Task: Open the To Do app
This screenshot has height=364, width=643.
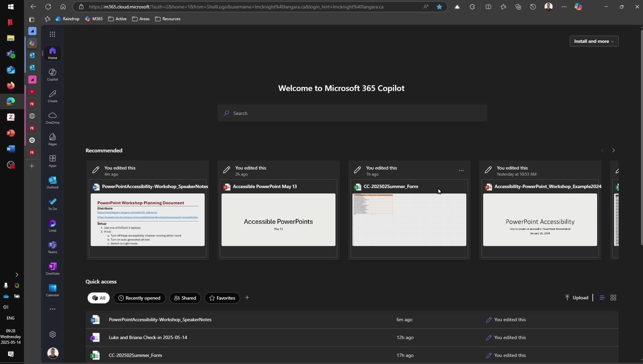Action: pyautogui.click(x=52, y=204)
